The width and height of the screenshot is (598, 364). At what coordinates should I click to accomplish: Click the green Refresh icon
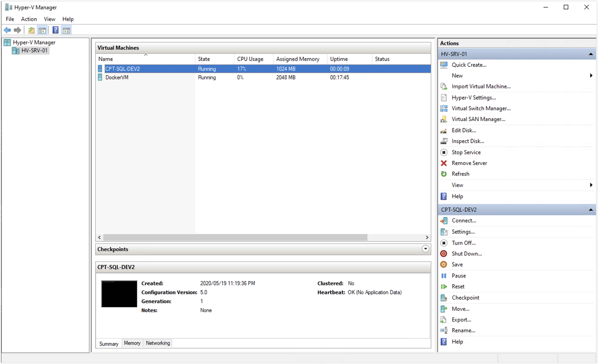[x=444, y=174]
